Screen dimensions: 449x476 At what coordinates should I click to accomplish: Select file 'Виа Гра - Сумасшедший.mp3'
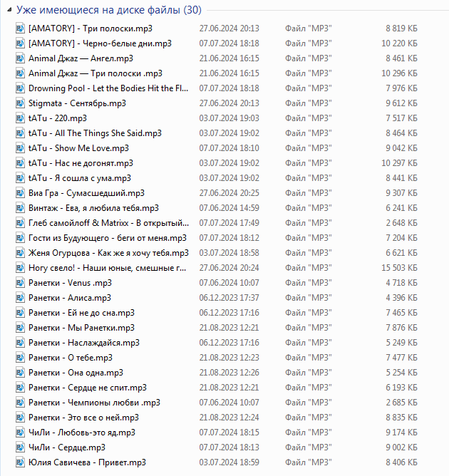point(86,193)
